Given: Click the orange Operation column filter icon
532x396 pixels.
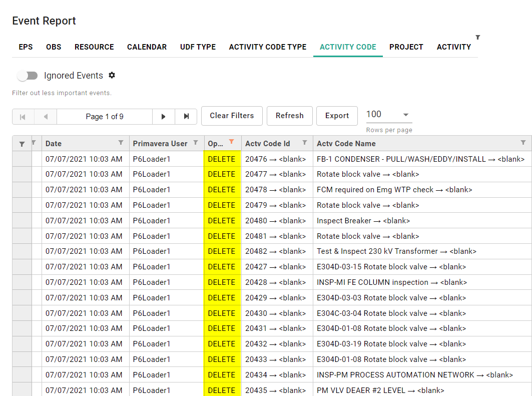Looking at the screenshot, I should (231, 142).
